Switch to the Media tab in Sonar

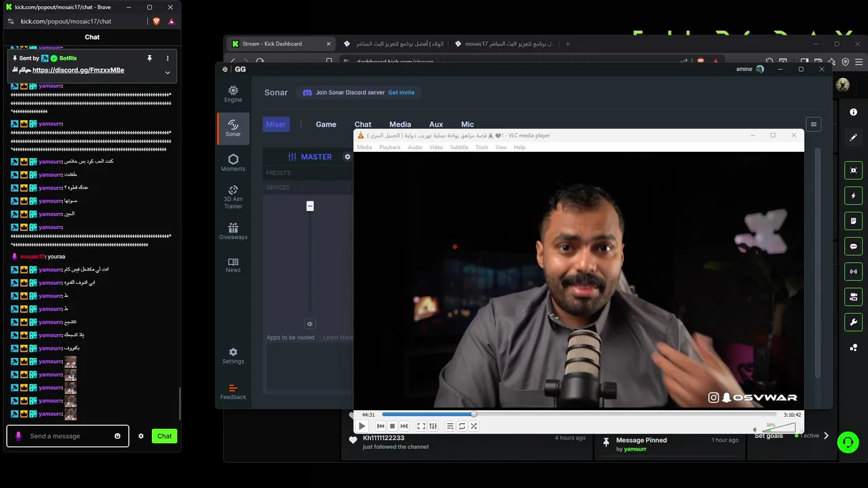click(400, 124)
